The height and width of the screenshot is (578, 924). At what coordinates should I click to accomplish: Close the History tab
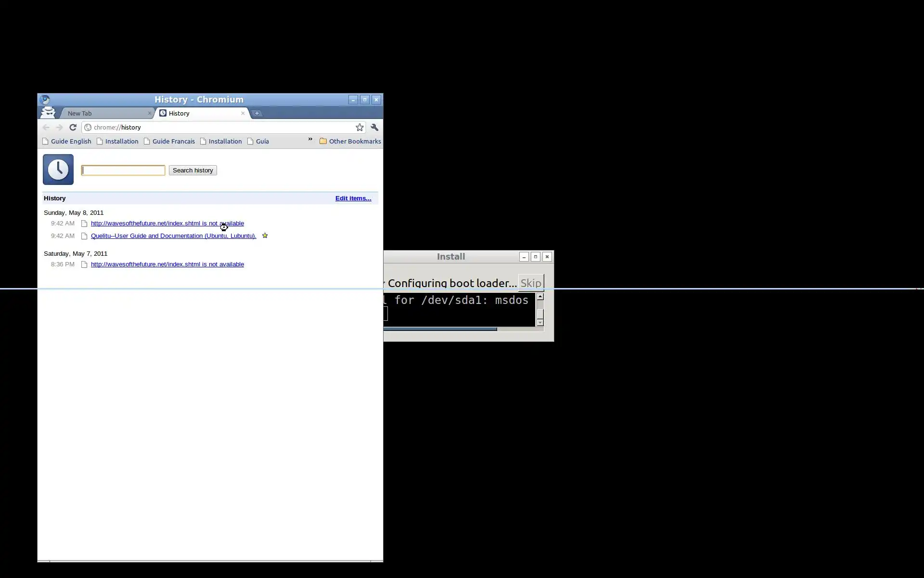[x=243, y=113]
